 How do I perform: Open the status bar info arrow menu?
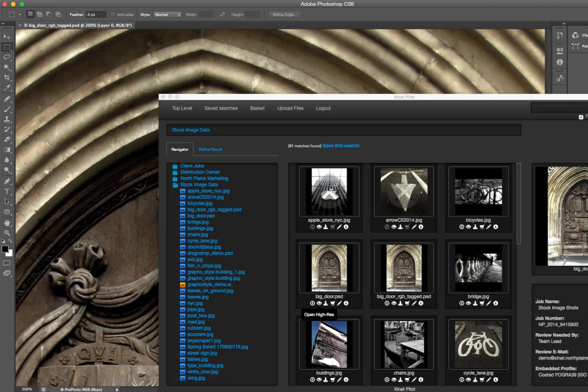(117, 390)
